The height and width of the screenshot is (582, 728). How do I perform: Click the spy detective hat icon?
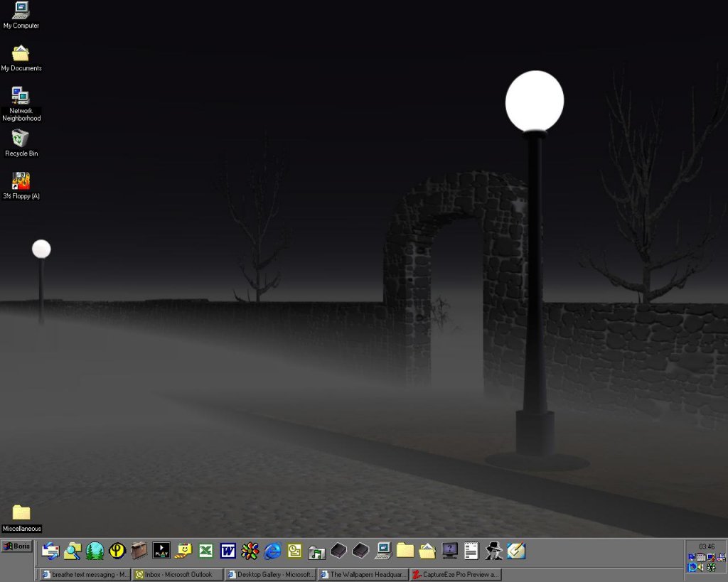click(493, 551)
